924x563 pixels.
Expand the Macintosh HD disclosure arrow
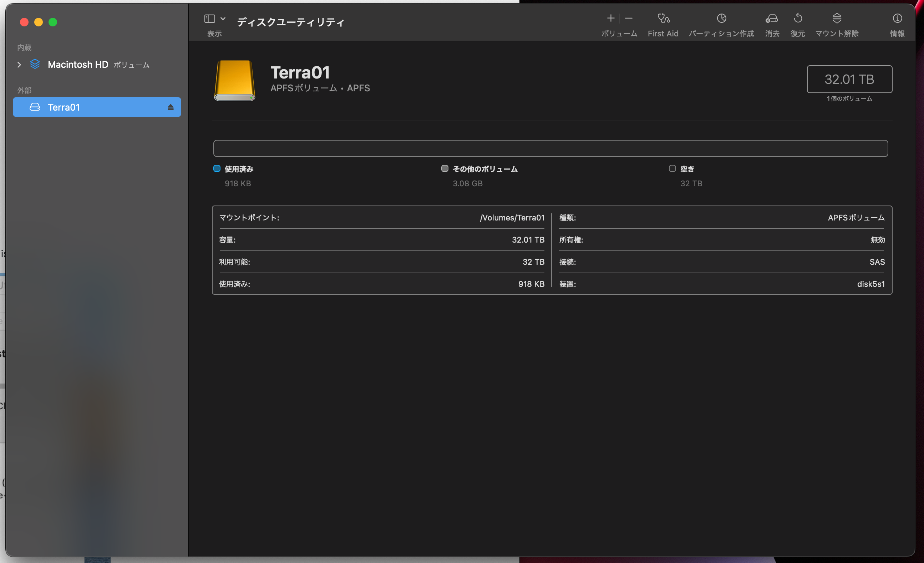point(19,65)
